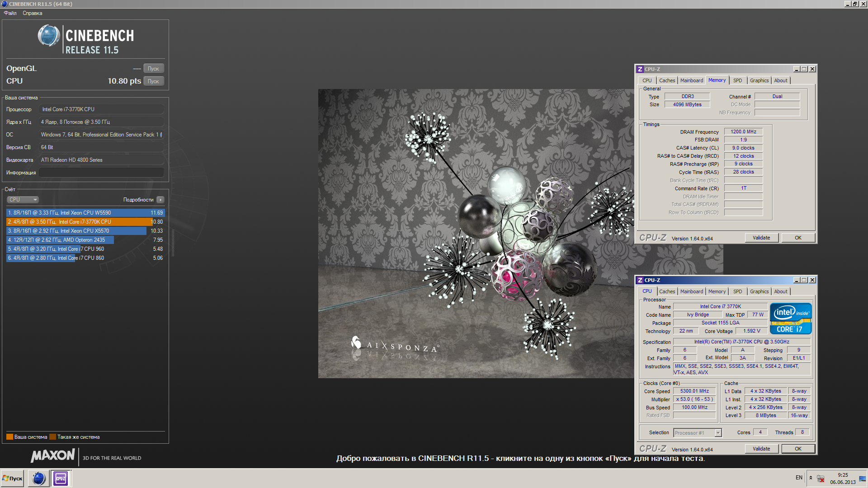Switch to Caches tab in lower CPU-Z window
Screen dimensions: 868x488
click(x=667, y=291)
